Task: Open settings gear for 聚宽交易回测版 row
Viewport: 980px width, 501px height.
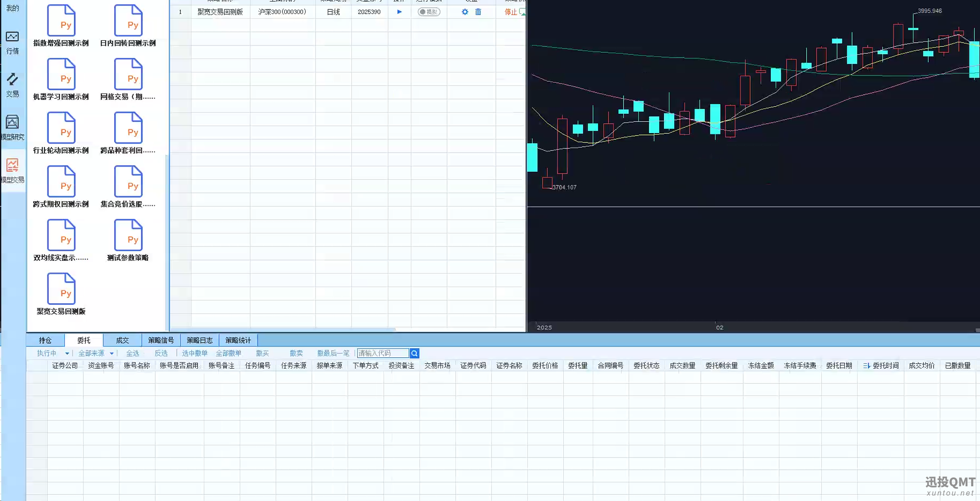Action: 465,12
